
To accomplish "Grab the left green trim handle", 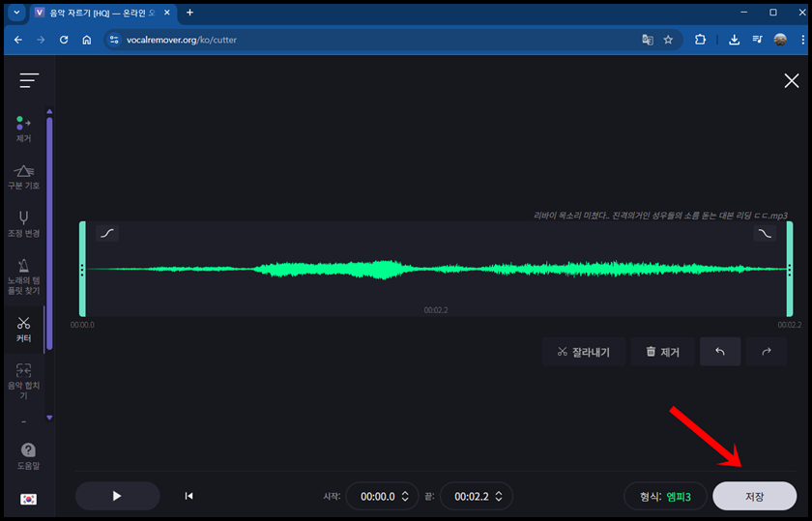I will point(82,269).
